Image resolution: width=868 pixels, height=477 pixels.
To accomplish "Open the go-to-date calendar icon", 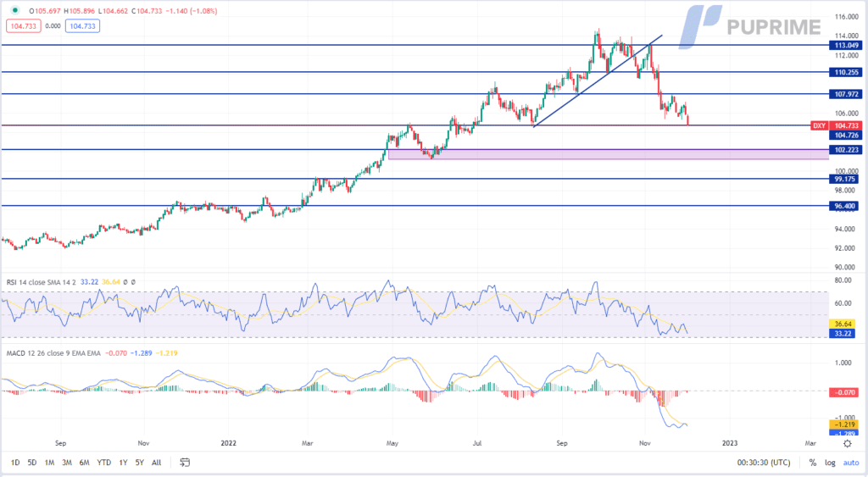I will tap(185, 463).
